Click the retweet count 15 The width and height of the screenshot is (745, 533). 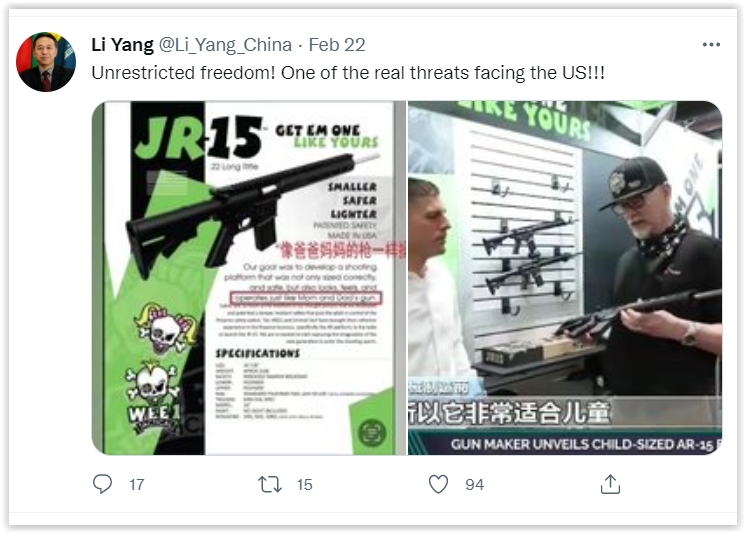[x=305, y=485]
